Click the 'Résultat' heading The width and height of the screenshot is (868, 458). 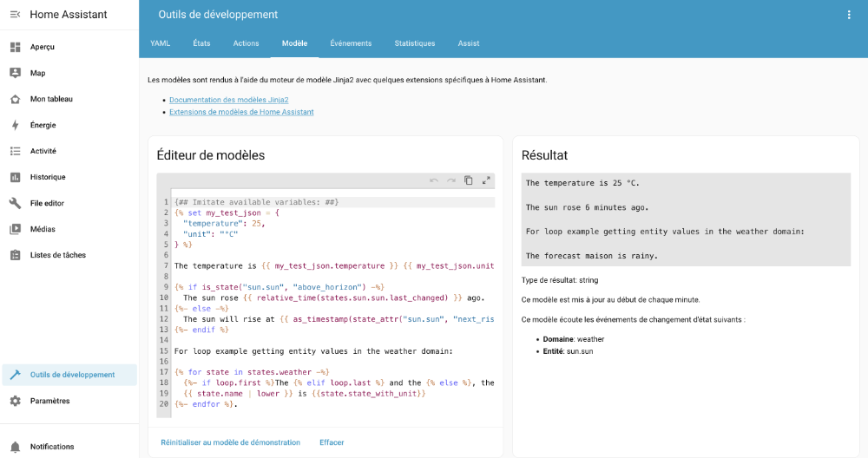click(545, 155)
